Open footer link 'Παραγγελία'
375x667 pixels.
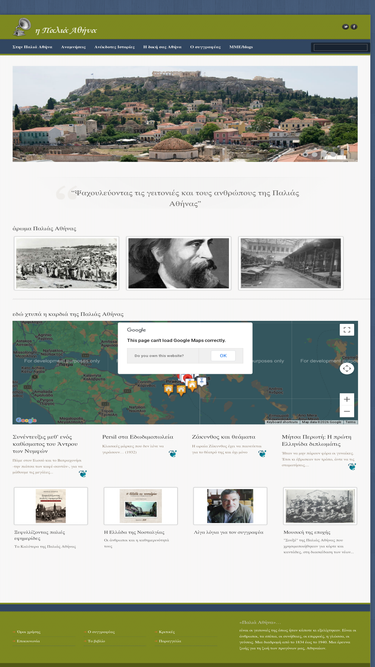170,641
